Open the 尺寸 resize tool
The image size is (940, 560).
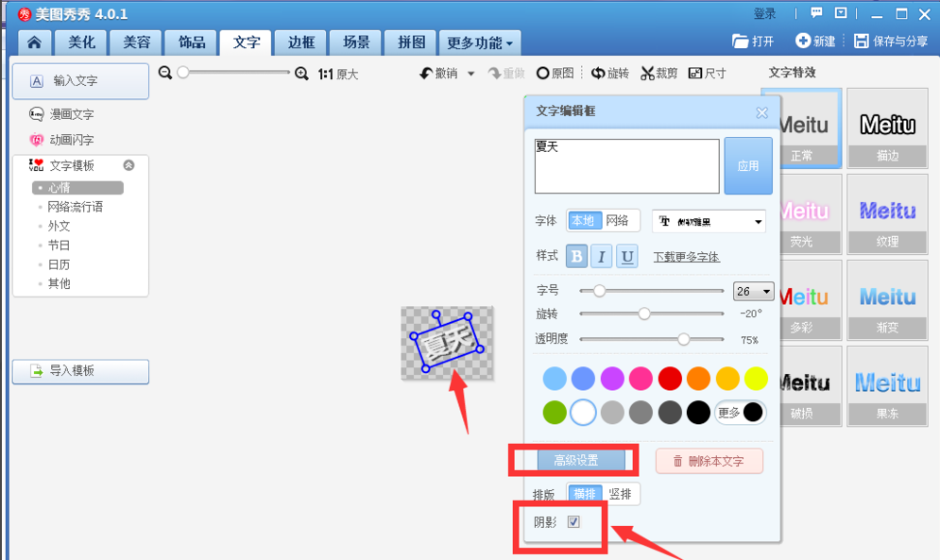[x=707, y=72]
